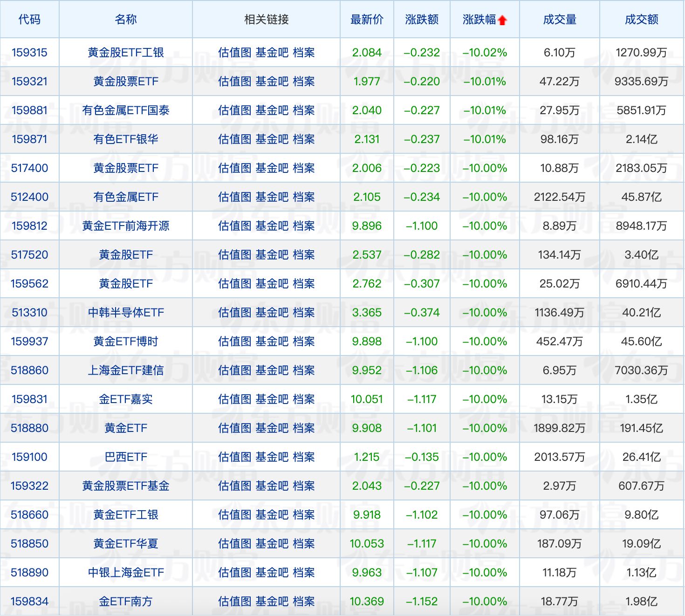Click the 代码 column header

pyautogui.click(x=29, y=20)
